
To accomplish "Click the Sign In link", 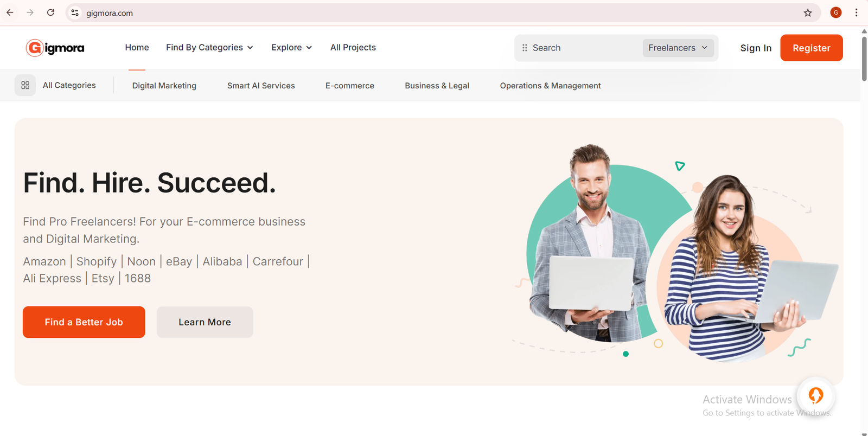I will coord(756,48).
